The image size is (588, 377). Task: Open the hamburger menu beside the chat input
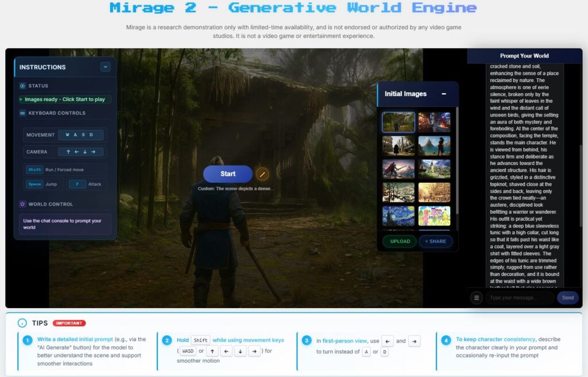point(476,298)
